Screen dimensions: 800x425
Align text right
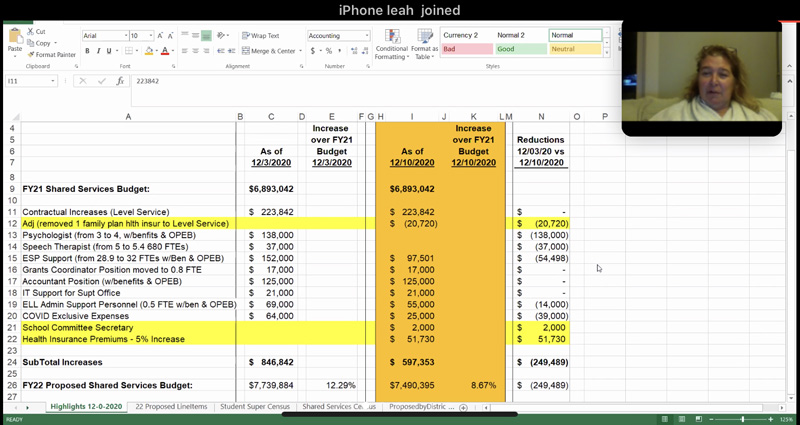(206, 51)
